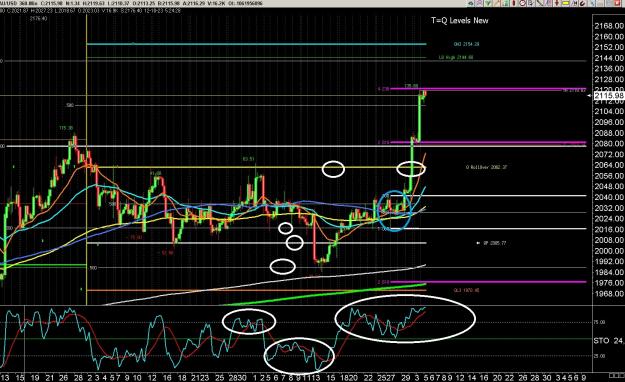Click date label 19 on time axis

point(35,378)
